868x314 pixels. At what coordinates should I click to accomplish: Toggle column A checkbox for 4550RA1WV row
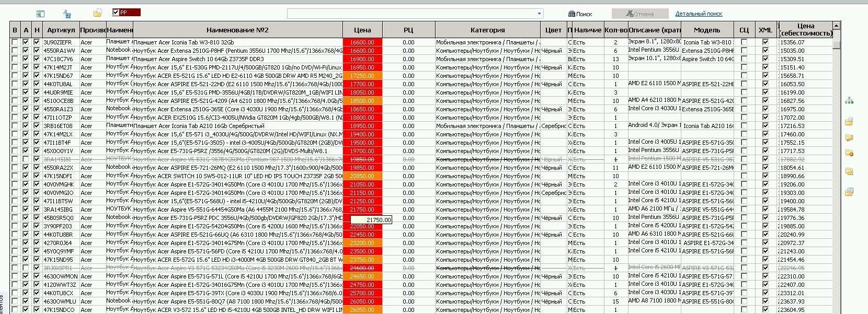click(25, 51)
